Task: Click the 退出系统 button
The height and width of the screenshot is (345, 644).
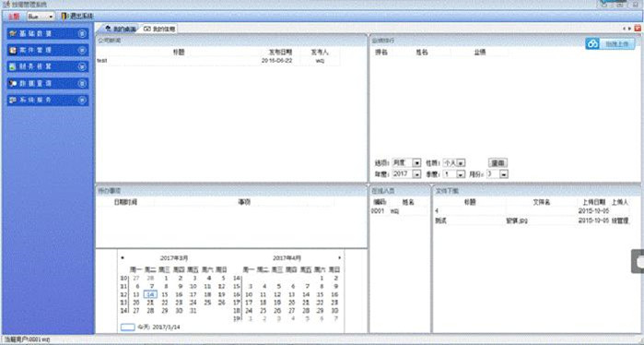Action: click(x=77, y=16)
